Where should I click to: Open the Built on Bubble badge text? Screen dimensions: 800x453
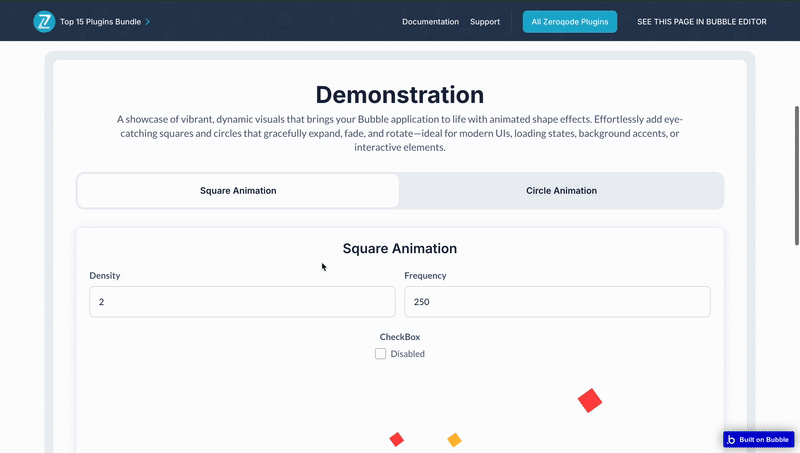coord(764,439)
